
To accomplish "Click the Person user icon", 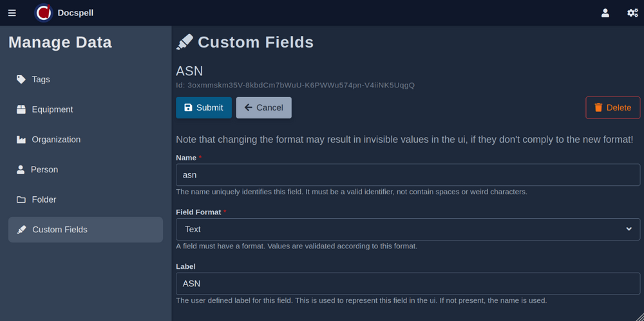I will pos(21,170).
